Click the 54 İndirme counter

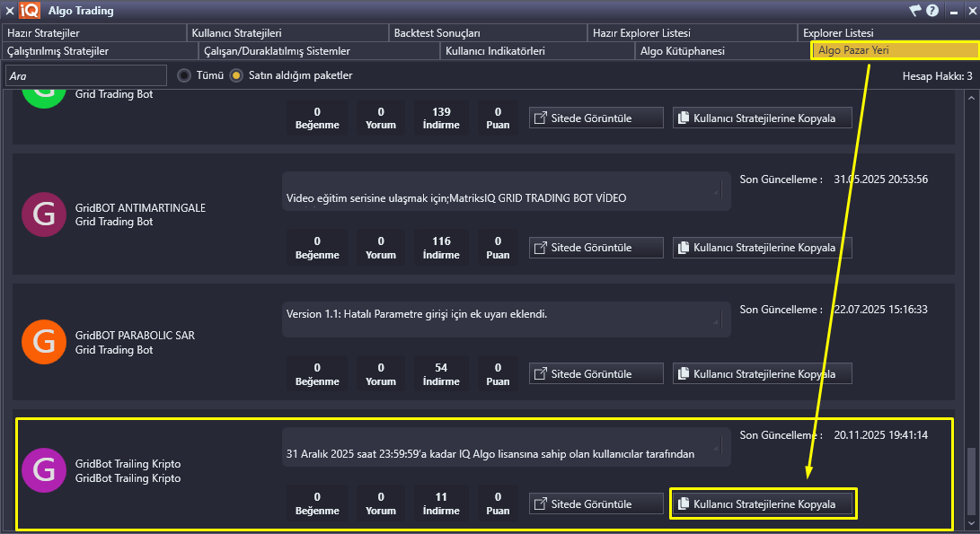pos(441,374)
